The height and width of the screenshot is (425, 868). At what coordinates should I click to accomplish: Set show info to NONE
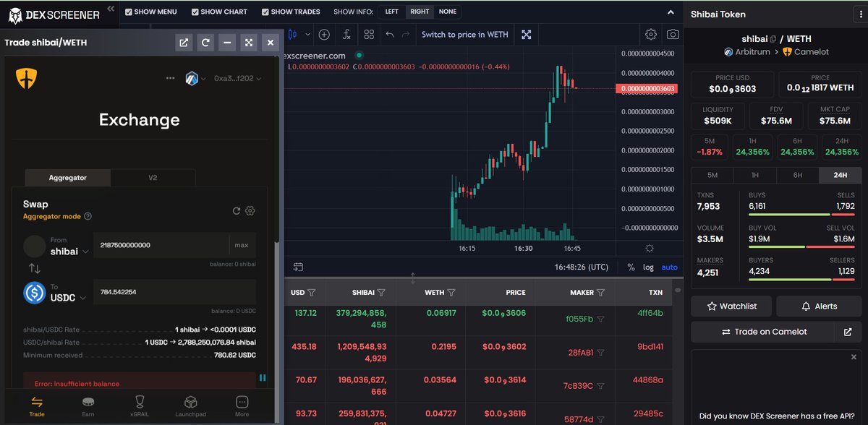447,12
